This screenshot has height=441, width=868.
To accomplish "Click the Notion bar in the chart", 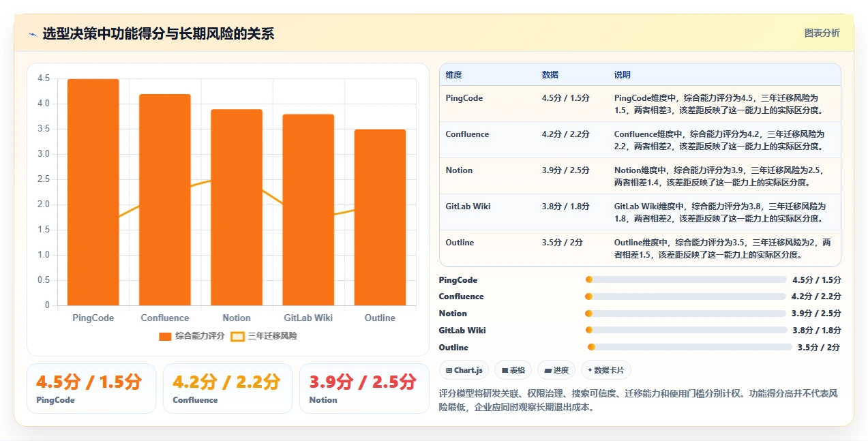I will pyautogui.click(x=237, y=207).
